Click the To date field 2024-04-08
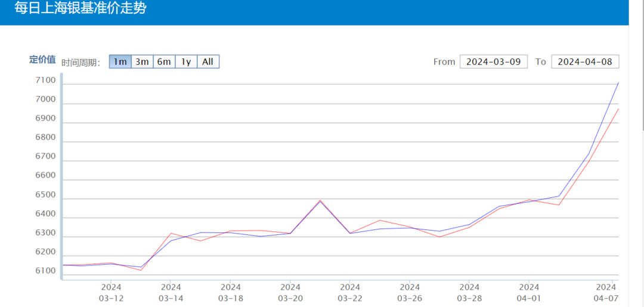 585,61
